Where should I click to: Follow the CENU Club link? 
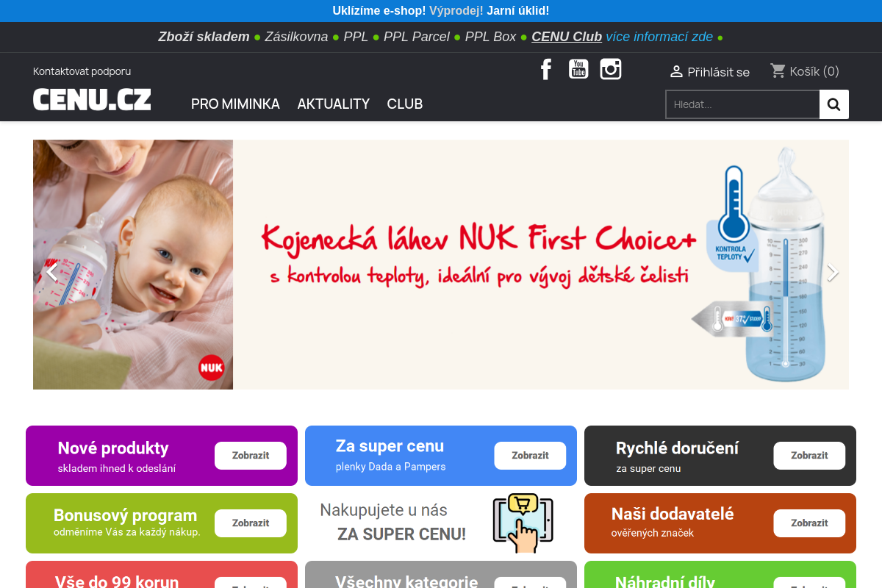[x=567, y=37]
